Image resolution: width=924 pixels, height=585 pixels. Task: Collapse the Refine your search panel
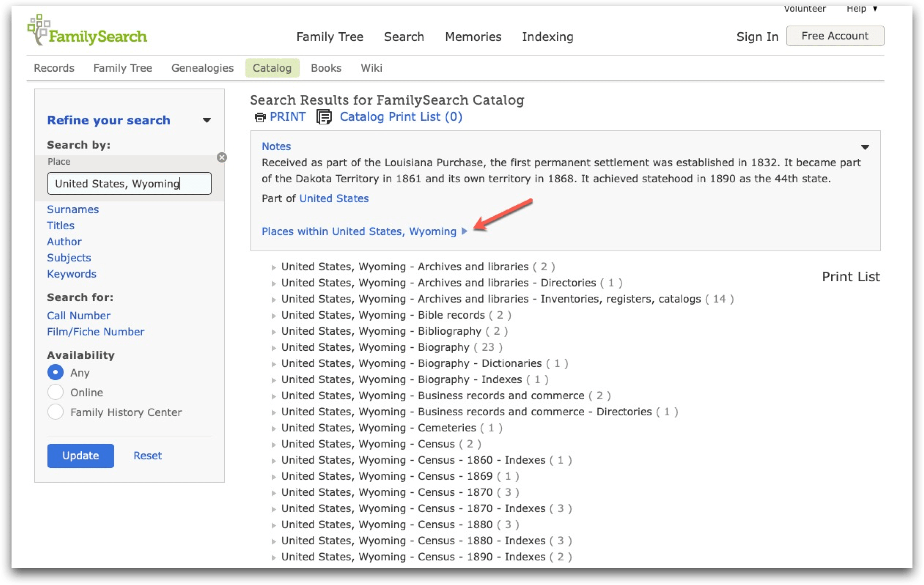click(206, 120)
